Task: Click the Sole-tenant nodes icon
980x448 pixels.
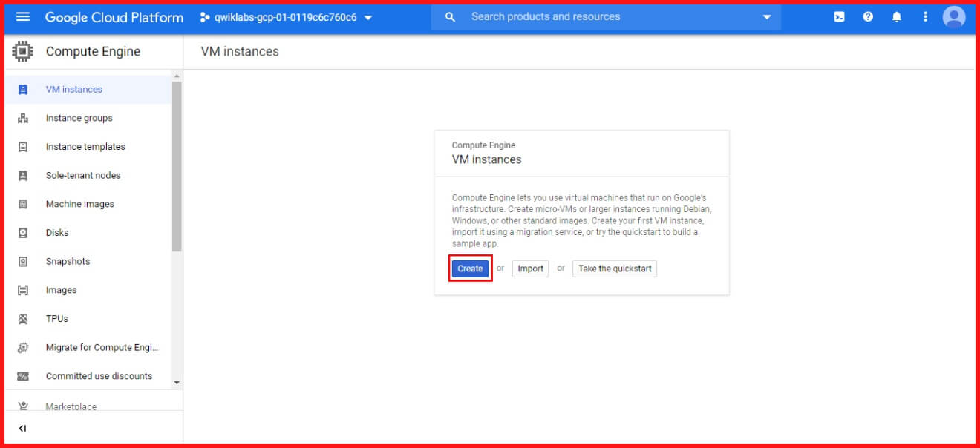Action: tap(23, 176)
